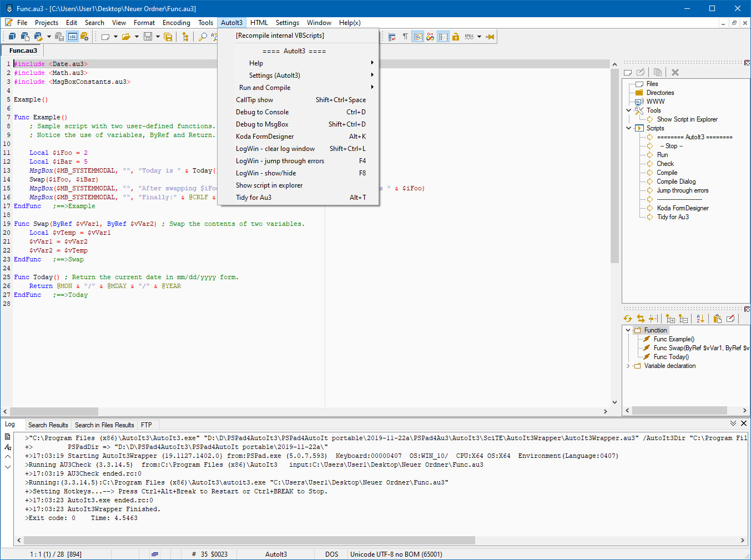Click the Compile Dialog script entry

676,181
